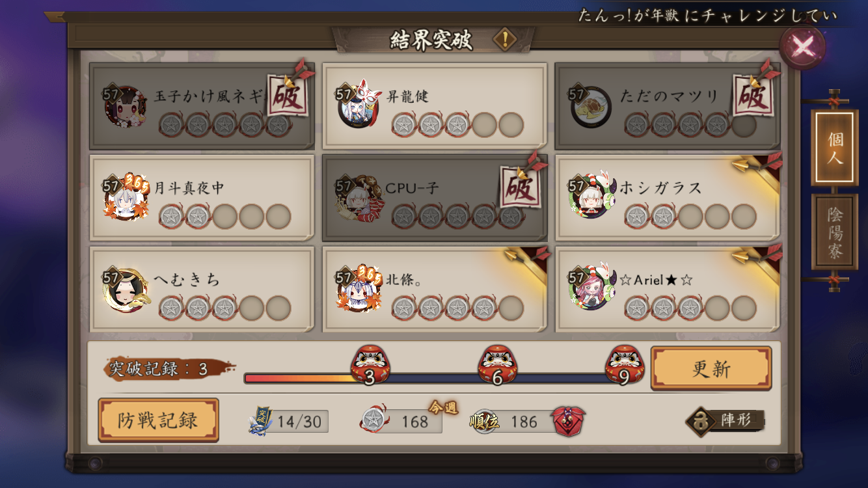Switch to the 個人 tab
Viewport: 868px width, 488px height.
coord(835,148)
